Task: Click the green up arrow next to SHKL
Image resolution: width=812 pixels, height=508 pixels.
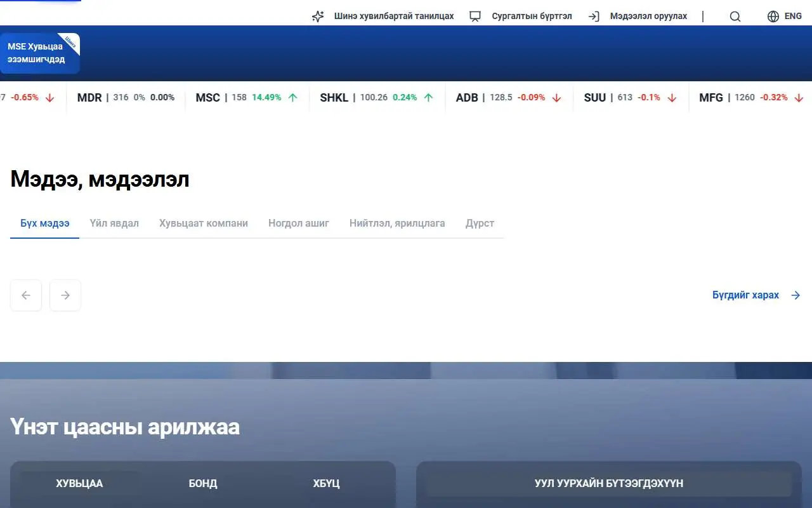Action: [428, 98]
